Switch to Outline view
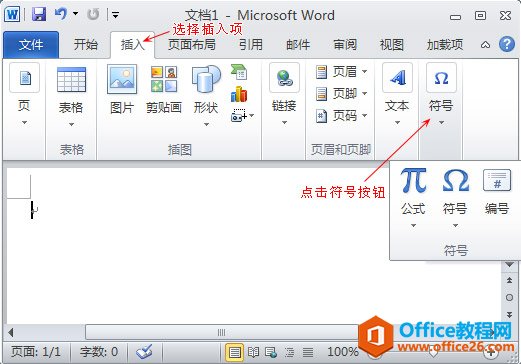 pos(289,352)
